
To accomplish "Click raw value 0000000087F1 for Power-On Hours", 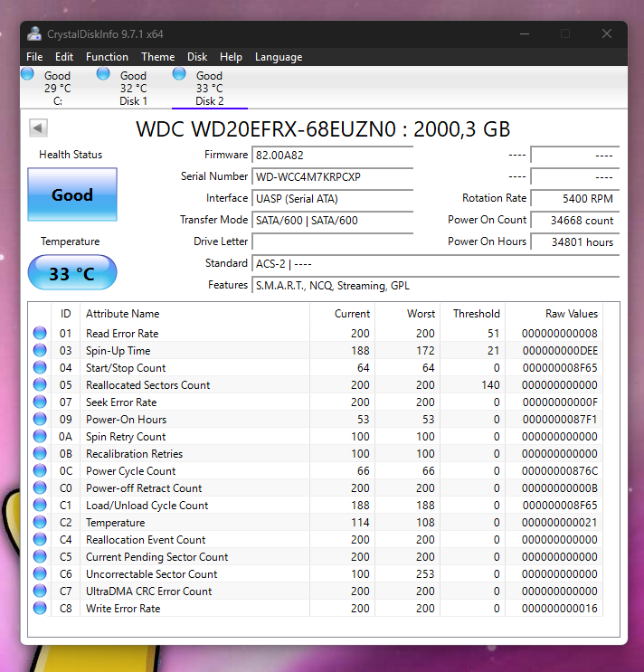I will (x=560, y=419).
